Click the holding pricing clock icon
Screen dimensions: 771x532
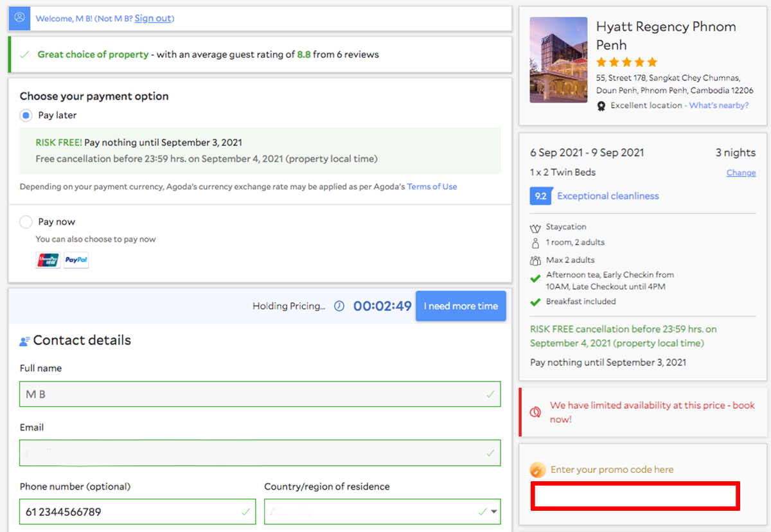339,306
